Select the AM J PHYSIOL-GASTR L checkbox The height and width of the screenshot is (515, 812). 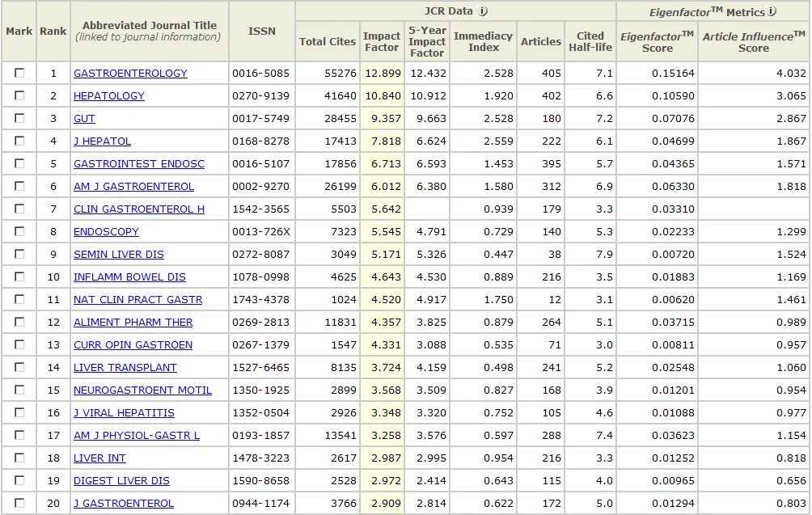tap(19, 435)
